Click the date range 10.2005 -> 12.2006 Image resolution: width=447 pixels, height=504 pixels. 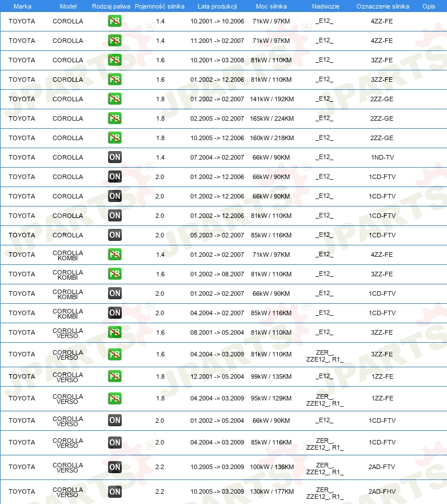coord(217,138)
